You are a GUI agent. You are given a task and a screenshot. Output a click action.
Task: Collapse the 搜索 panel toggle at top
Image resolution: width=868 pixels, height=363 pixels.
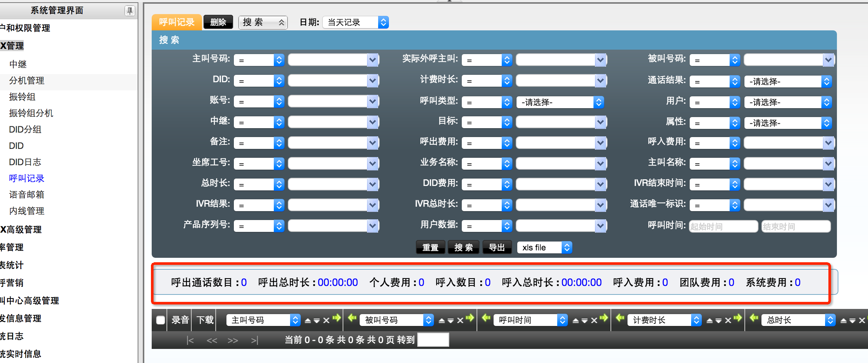tap(263, 22)
